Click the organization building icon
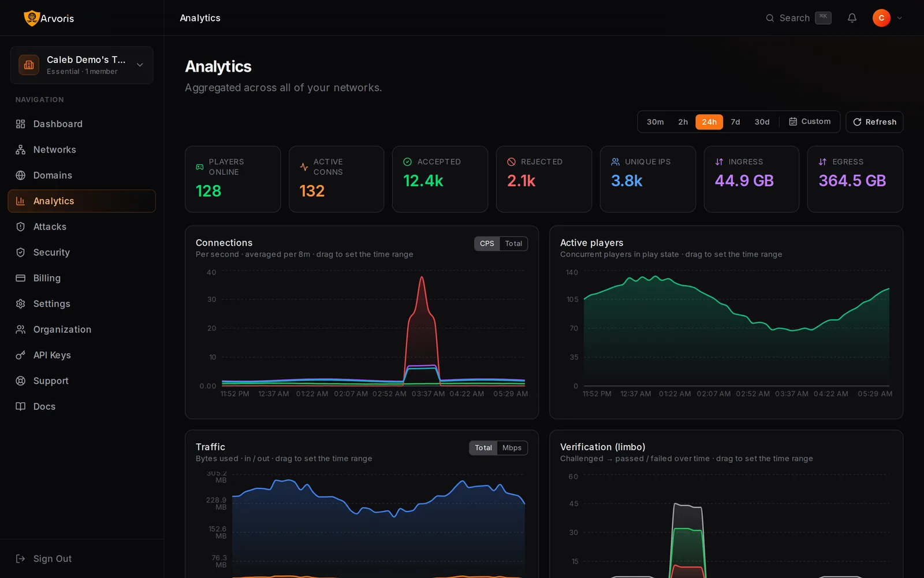Viewport: 924px width, 578px height. (29, 65)
